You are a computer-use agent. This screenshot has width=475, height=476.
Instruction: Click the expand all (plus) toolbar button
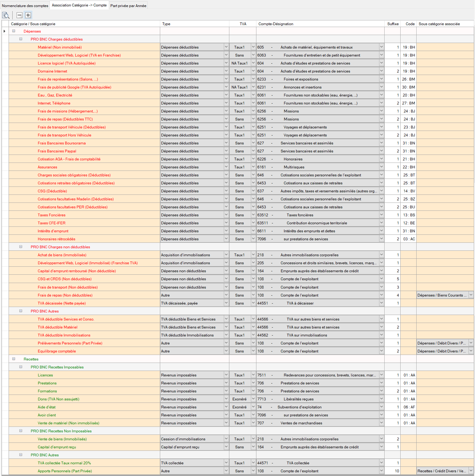point(28,15)
